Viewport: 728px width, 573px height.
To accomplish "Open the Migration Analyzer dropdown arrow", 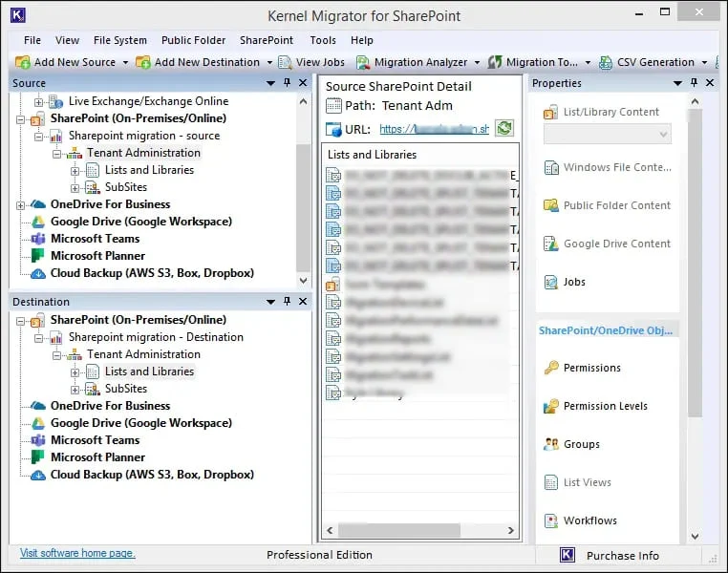I will tap(477, 63).
